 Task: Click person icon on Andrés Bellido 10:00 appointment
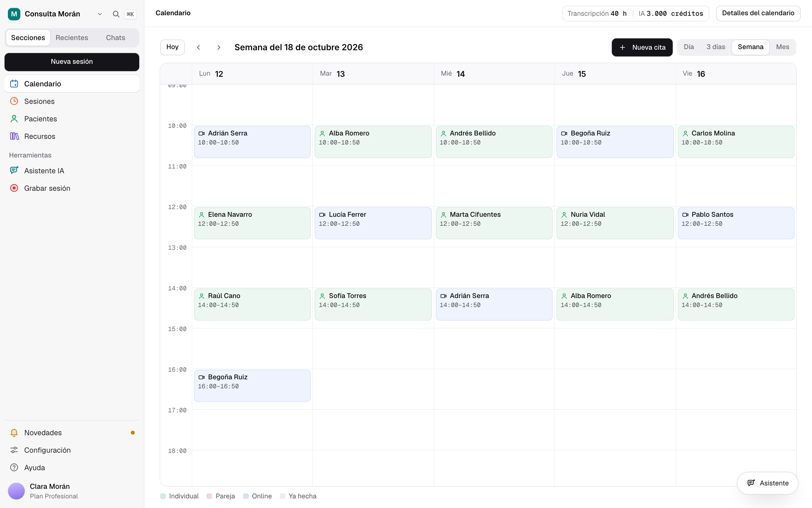point(443,133)
